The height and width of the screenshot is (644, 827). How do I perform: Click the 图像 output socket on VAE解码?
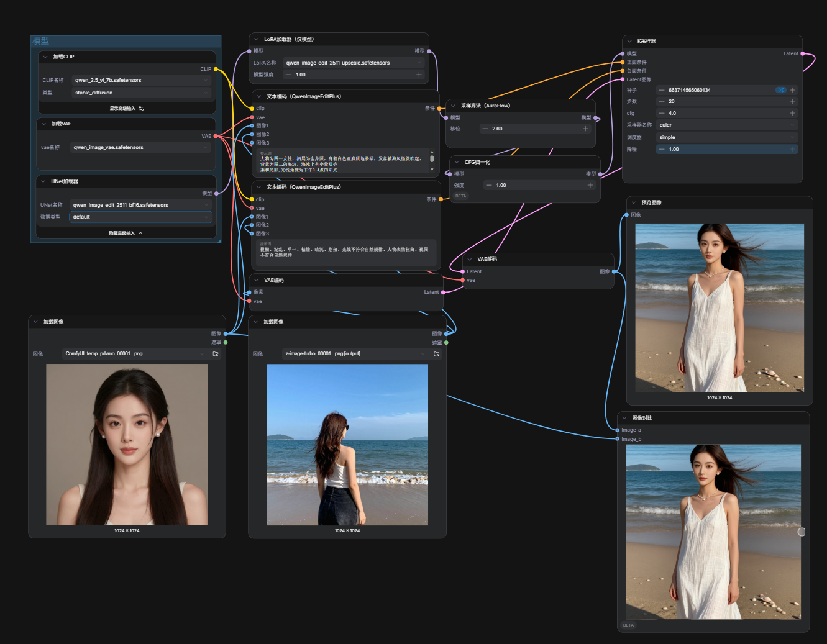click(x=614, y=271)
